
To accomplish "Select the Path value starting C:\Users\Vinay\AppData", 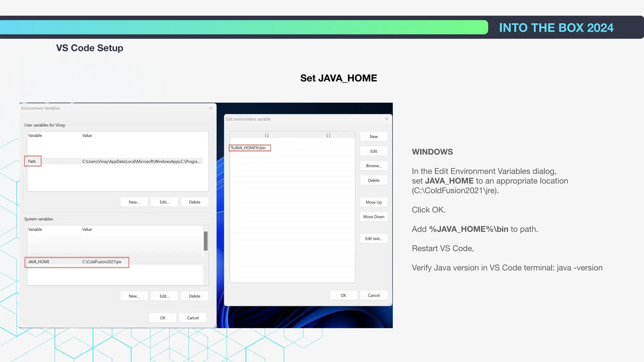I will (x=141, y=162).
